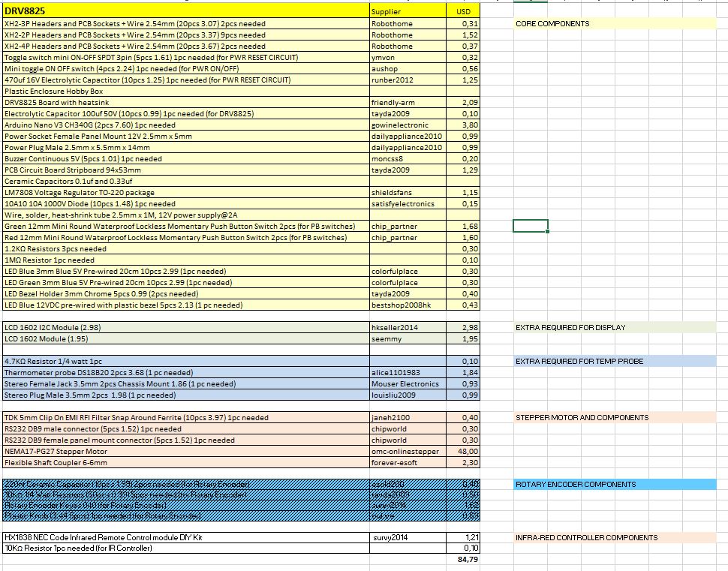This screenshot has height=571, width=728.
Task: Select HX1838 NEC Infrared Remote Control cell
Action: [x=186, y=537]
